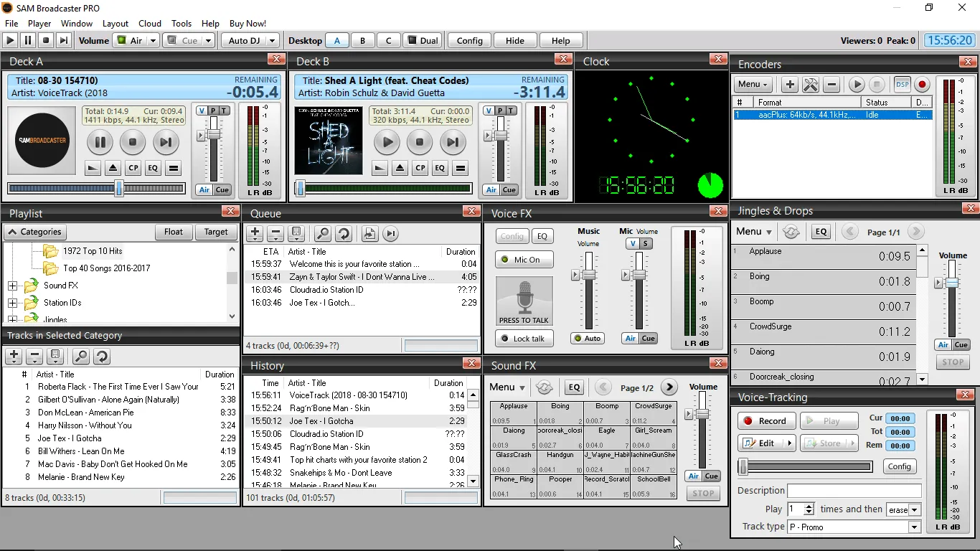Screen dimensions: 980x551
Task: Save the Queue using the disk icon
Action: (298, 233)
